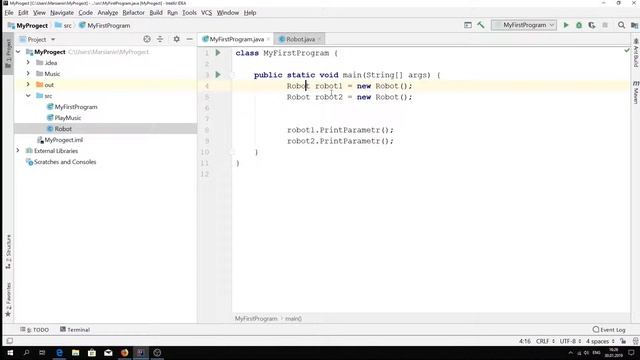Click src in navigation breadcrumb
The width and height of the screenshot is (640, 360).
[64, 26]
